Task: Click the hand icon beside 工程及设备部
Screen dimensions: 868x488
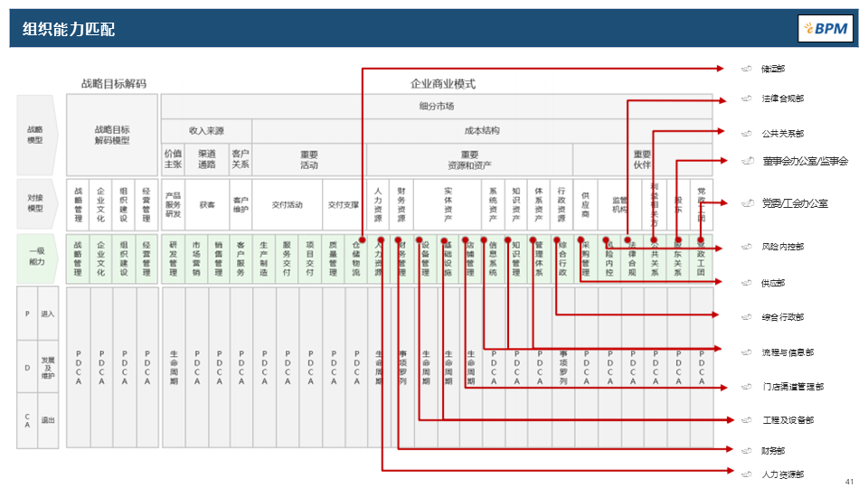Action: [747, 420]
